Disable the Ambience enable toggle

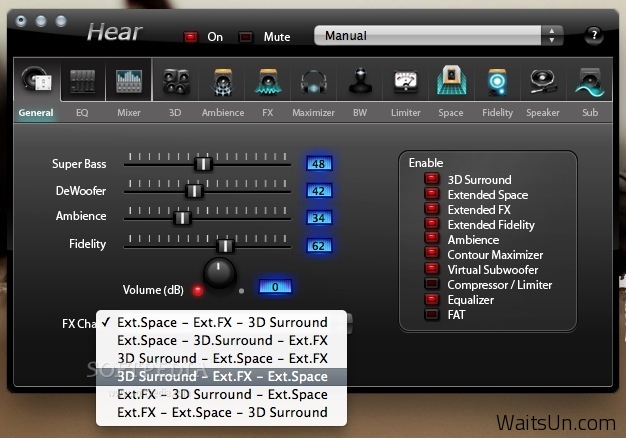point(432,238)
